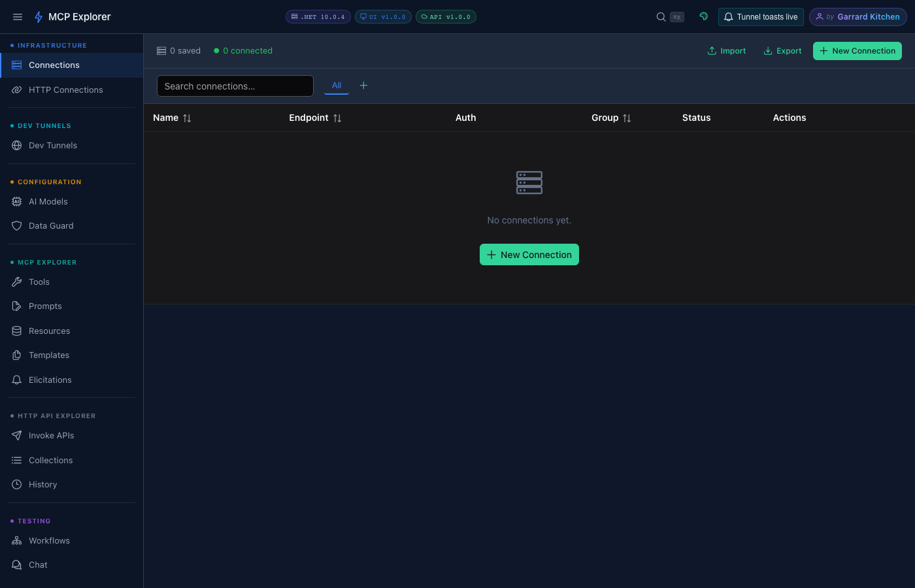Sort by Group column arrows
The image size is (915, 588).
point(627,118)
